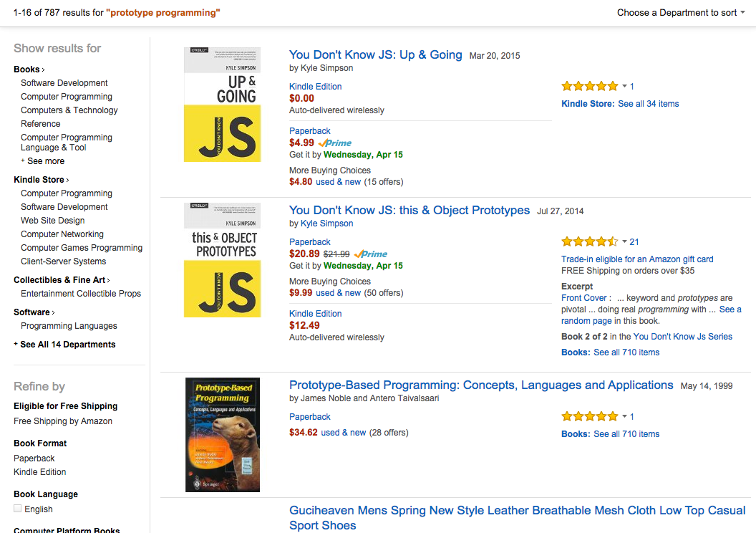This screenshot has width=756, height=533.
Task: Open used & new link with 50 offers
Action: [339, 293]
